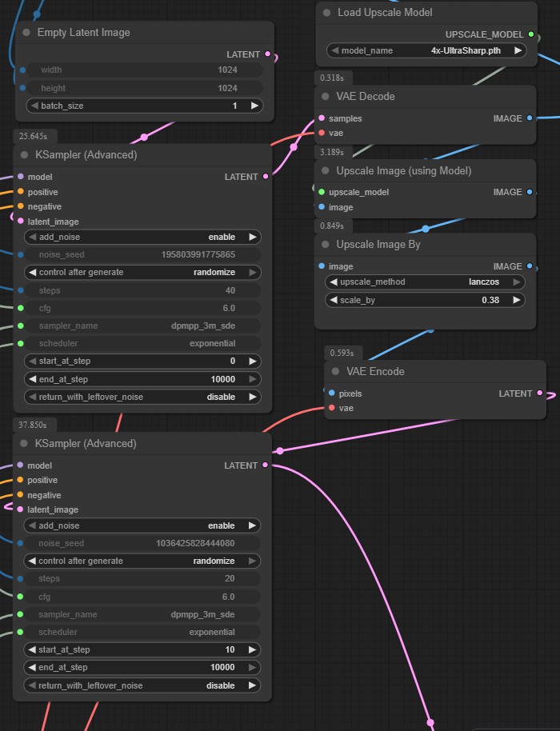560x731 pixels.
Task: Click the LATENT output socket of Empty Latent Image
Action: (x=268, y=54)
